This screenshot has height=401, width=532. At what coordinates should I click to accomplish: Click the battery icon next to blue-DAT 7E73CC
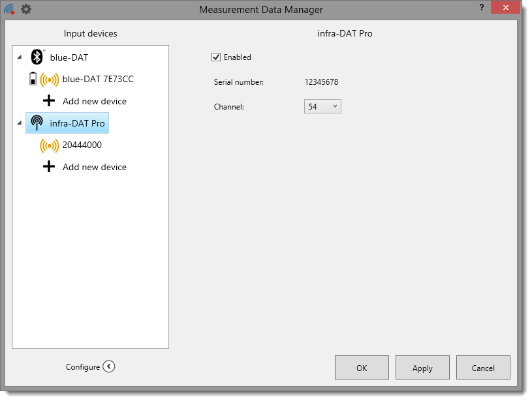click(33, 79)
